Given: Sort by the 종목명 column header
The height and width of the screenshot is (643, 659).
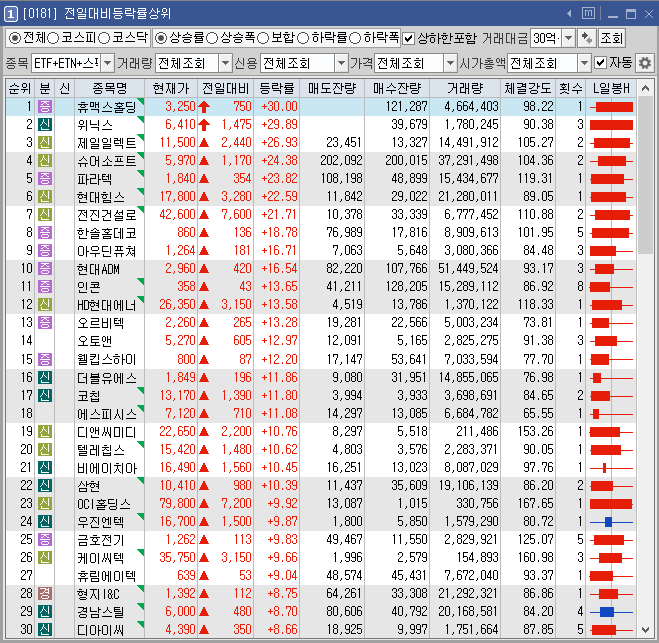Looking at the screenshot, I should click(109, 88).
